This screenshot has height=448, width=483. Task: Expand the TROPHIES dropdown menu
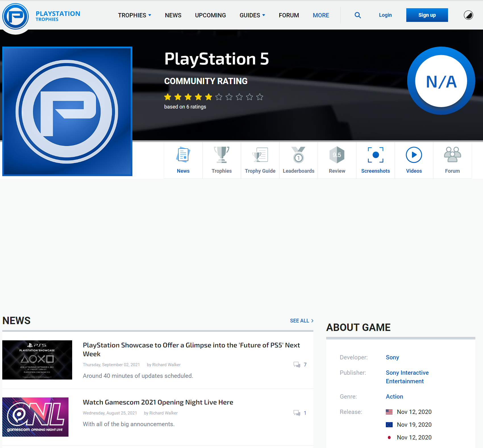point(135,15)
